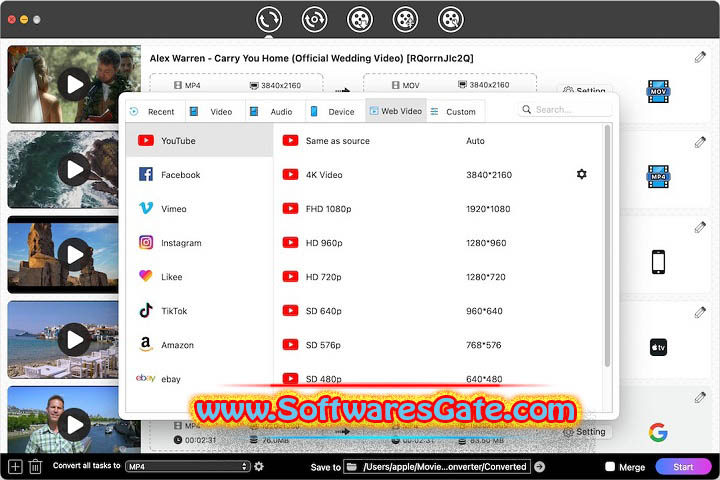Switch to the Device tab
720x480 pixels.
click(x=336, y=112)
